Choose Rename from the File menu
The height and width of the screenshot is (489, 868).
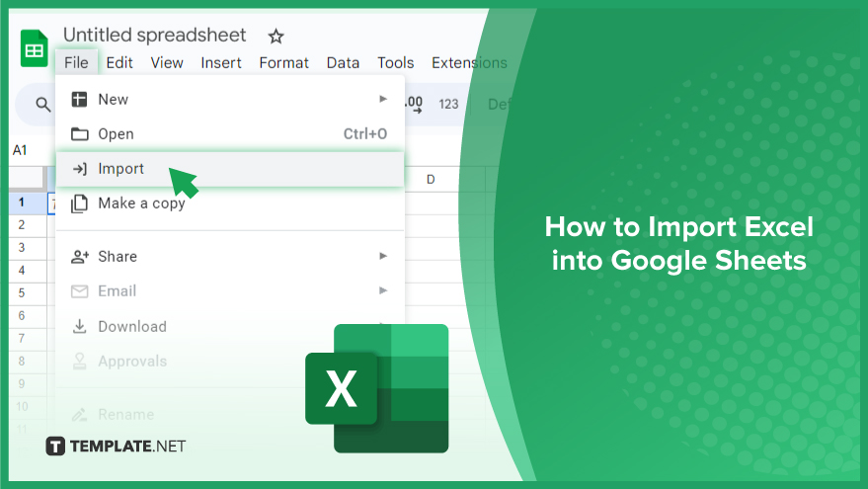pyautogui.click(x=230, y=414)
